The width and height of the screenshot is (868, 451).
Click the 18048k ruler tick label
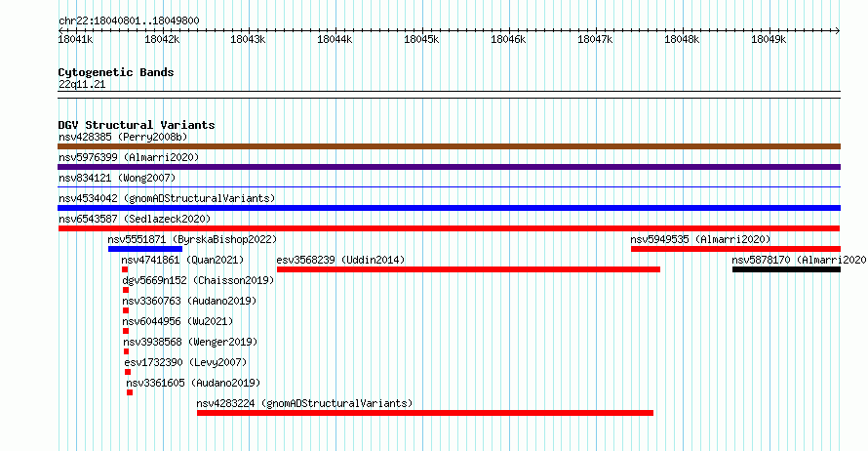click(x=682, y=39)
